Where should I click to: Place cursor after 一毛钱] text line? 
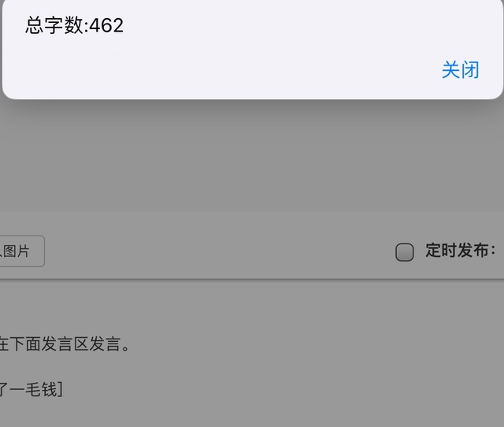(x=31, y=389)
